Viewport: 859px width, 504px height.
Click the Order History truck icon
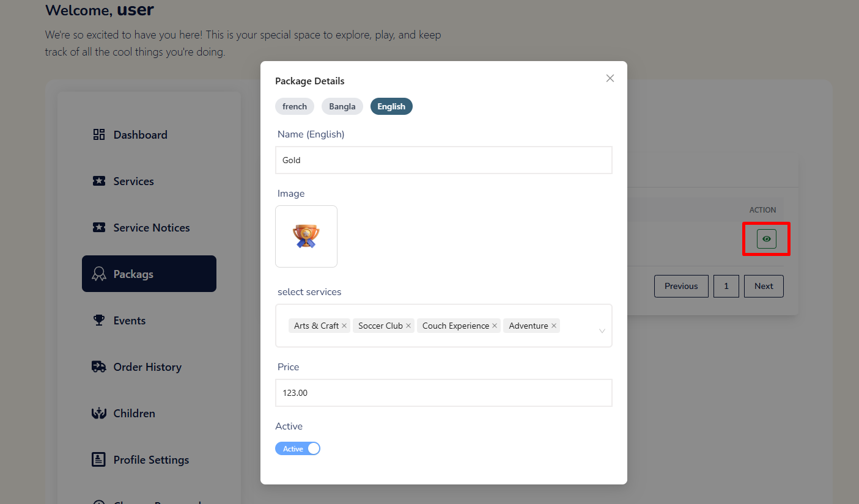point(99,367)
